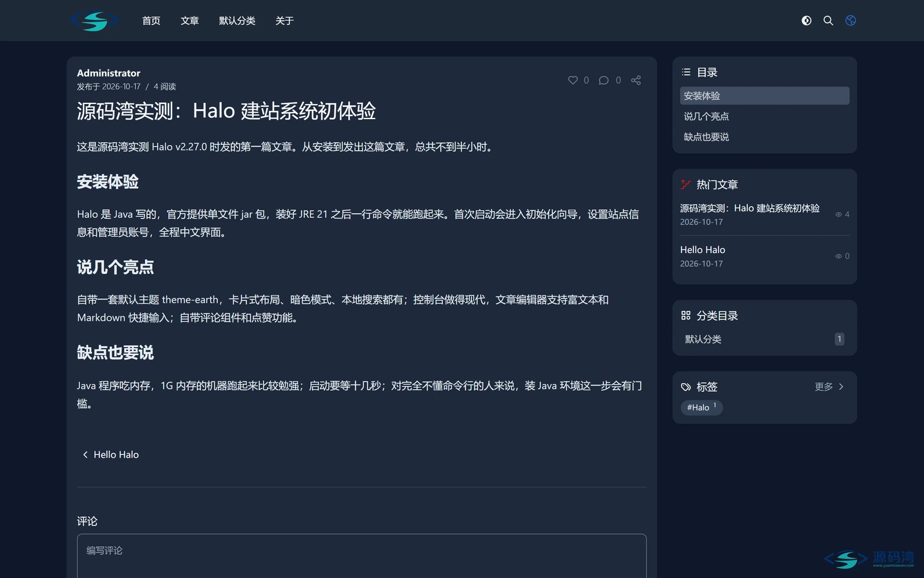Jump to 缺点也要说 in the table of contents
The image size is (924, 578).
(765, 137)
